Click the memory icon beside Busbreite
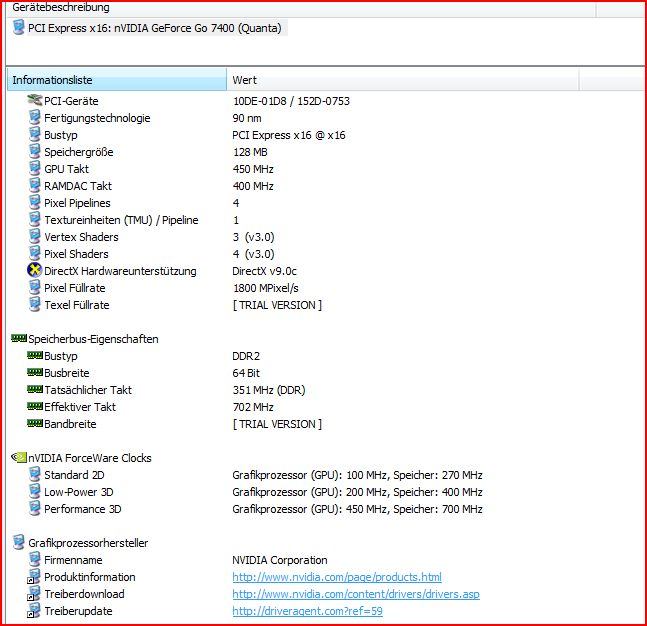This screenshot has height=626, width=647. (x=35, y=372)
